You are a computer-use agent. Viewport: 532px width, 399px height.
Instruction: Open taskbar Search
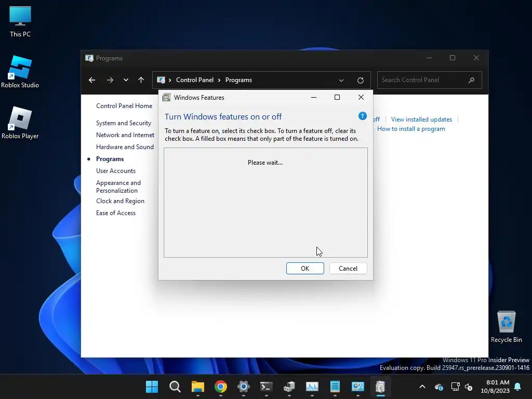[x=175, y=387]
